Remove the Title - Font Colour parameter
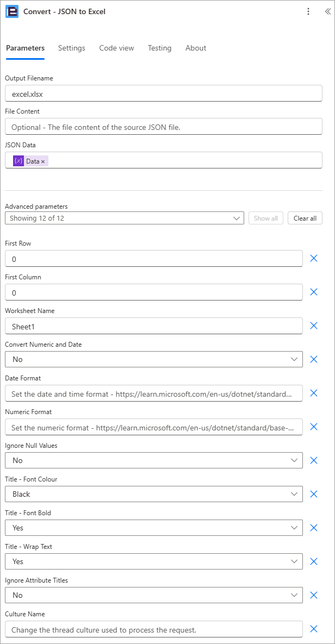The width and height of the screenshot is (335, 644). pos(314,494)
